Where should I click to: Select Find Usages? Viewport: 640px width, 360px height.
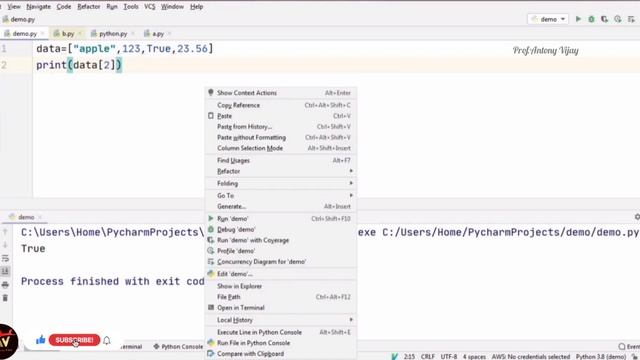[280, 160]
